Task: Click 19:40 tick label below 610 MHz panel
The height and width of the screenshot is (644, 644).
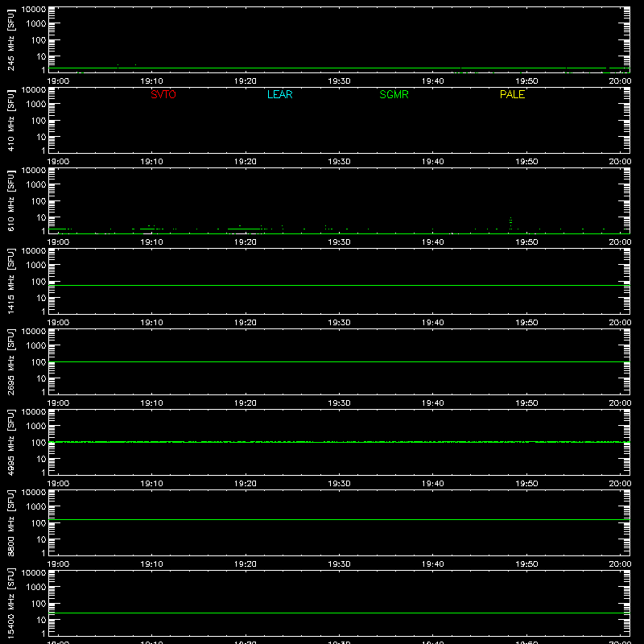Action: (x=433, y=242)
